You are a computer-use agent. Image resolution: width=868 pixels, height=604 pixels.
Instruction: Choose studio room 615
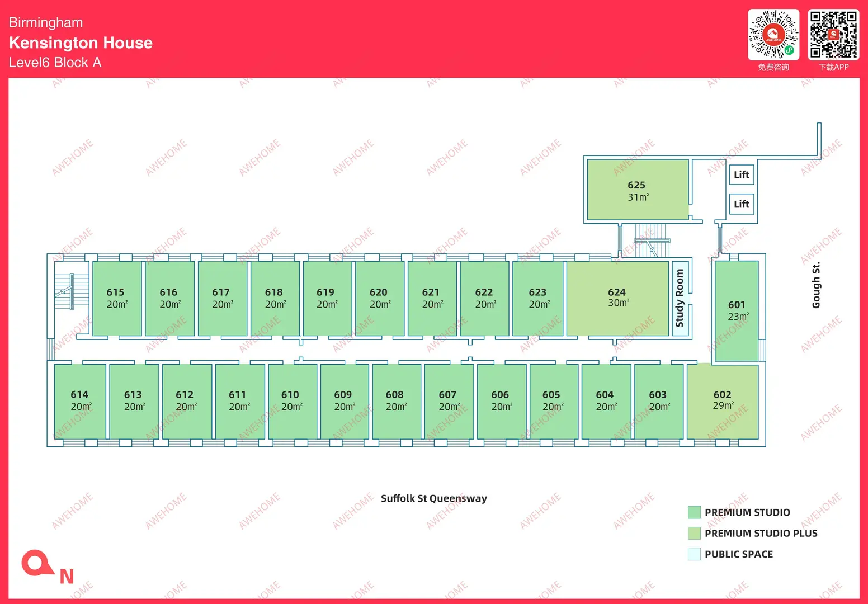[116, 298]
